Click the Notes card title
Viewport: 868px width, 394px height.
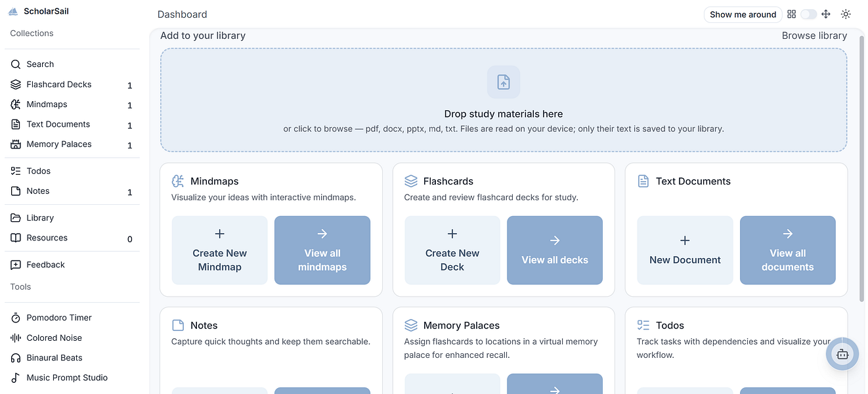point(204,326)
